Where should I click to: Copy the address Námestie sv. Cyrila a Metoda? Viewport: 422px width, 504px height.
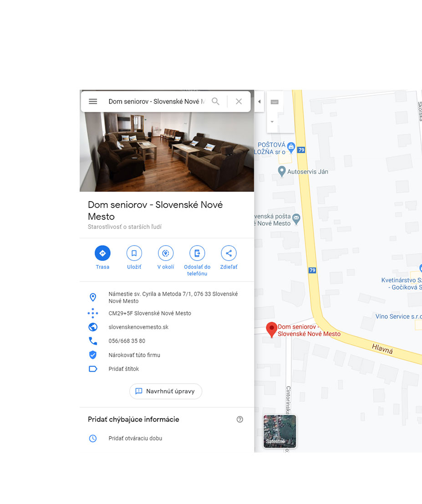point(173,297)
